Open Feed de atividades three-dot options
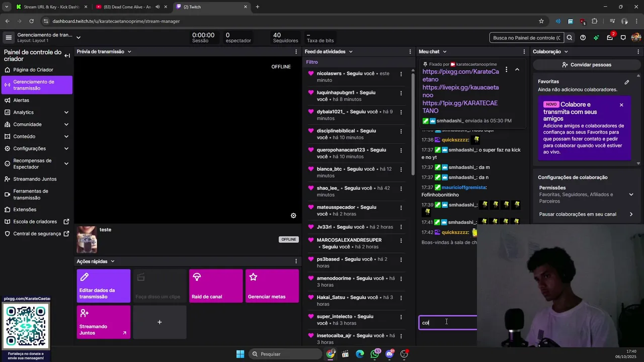Viewport: 644px width, 362px height. point(411,52)
